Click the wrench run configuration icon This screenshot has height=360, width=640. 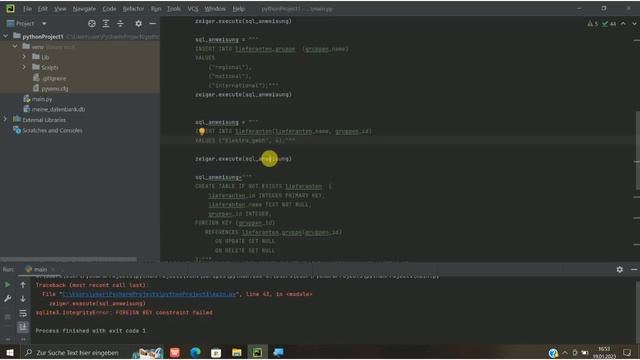coord(7,299)
